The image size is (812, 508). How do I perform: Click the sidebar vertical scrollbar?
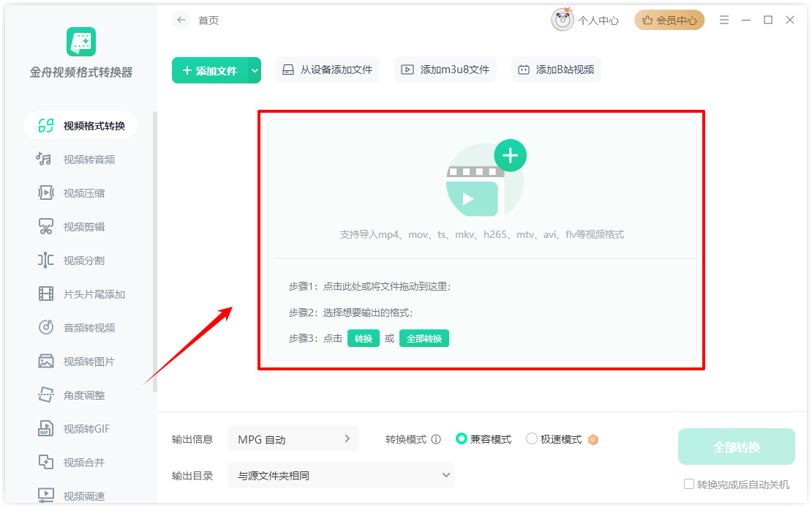[x=155, y=251]
